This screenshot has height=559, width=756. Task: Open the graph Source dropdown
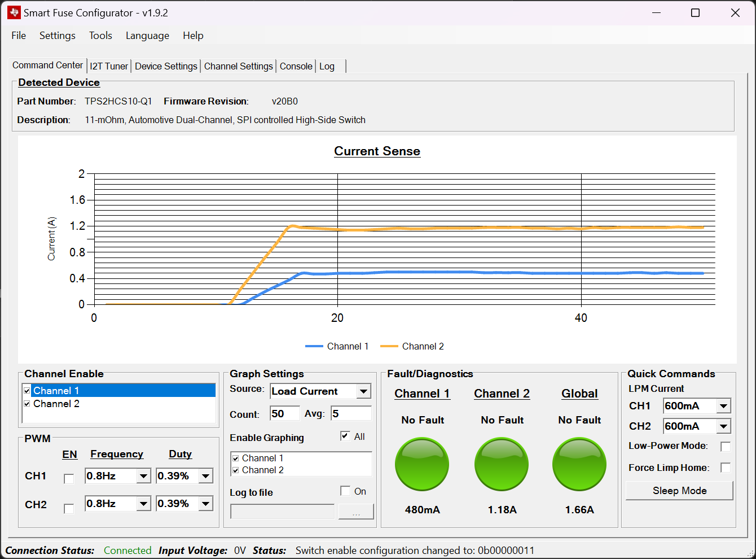(x=364, y=391)
